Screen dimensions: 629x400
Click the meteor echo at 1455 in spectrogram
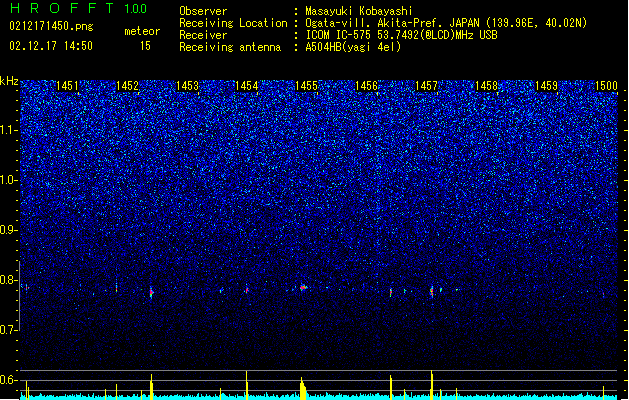pos(303,287)
